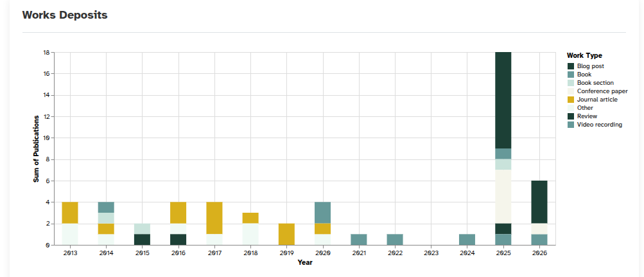Click the yellow segment of the 2017 bar

214,219
